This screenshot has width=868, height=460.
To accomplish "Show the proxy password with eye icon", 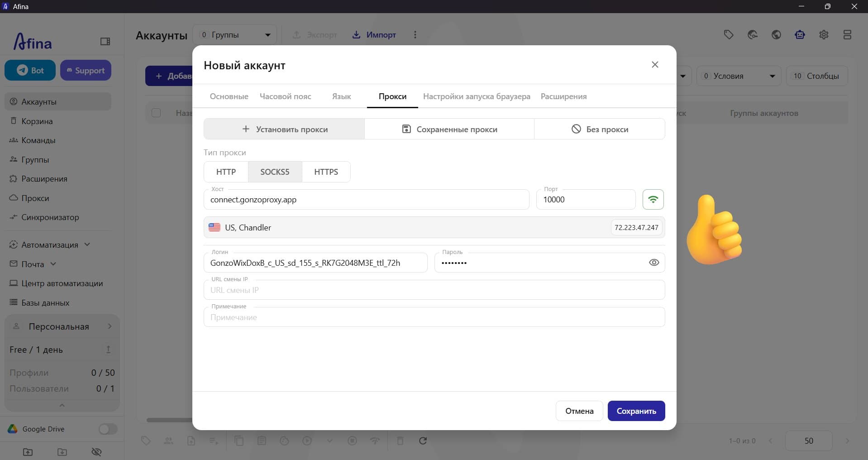I will [x=653, y=263].
